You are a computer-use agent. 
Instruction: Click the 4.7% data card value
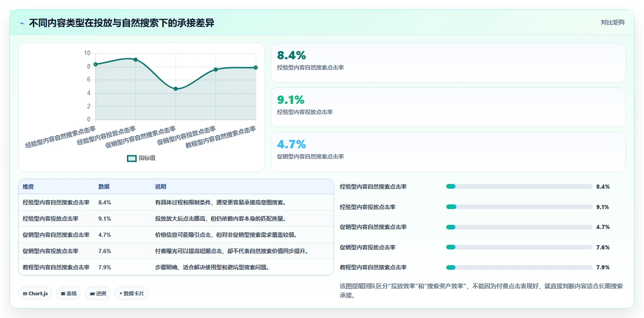291,144
